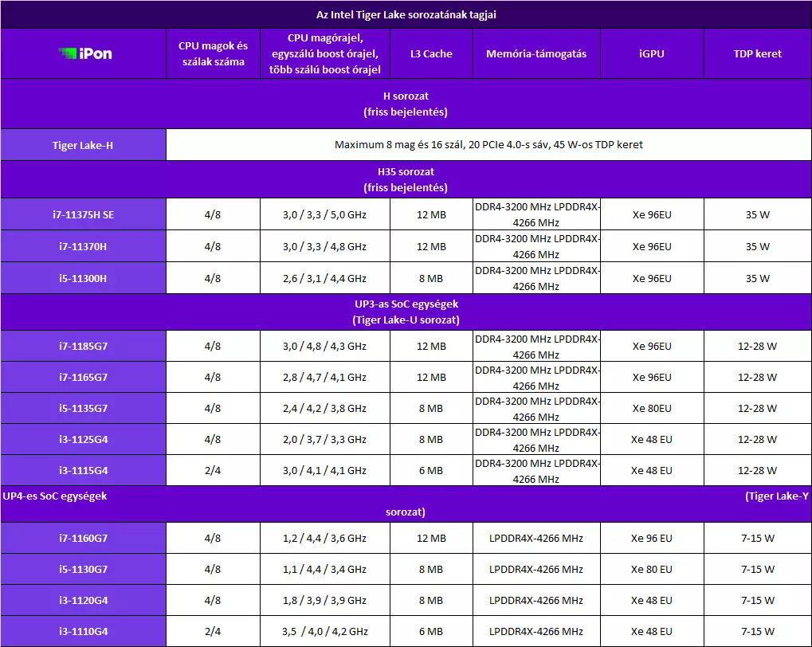Select the 'H sorozat (friss bejelentés)' section row
The width and height of the screenshot is (812, 647).
406,104
